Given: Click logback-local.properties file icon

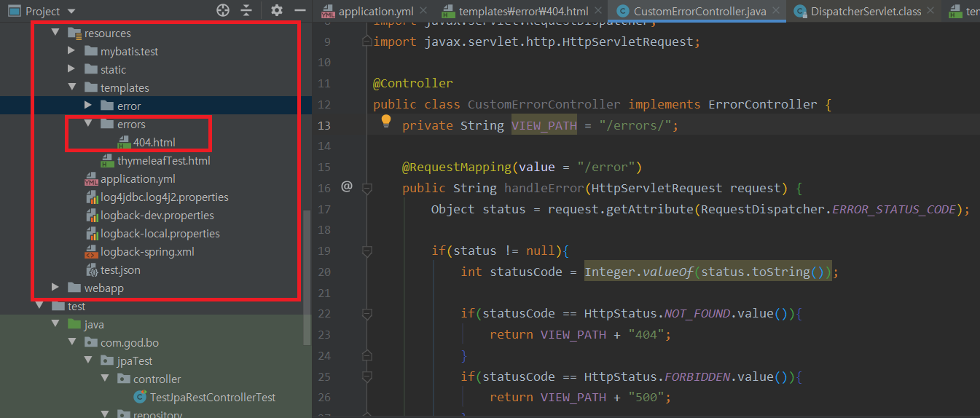Looking at the screenshot, I should 92,233.
